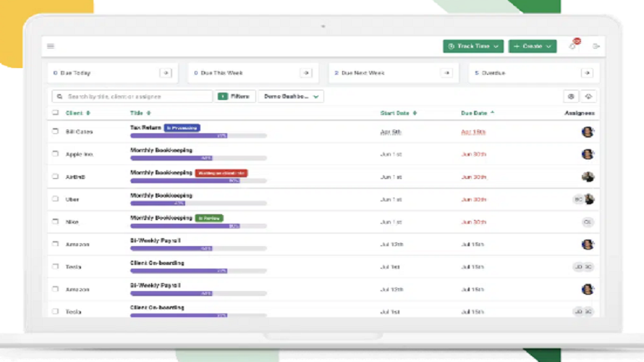The image size is (644, 362).
Task: Click the cloud download icon above the table
Action: point(588,96)
